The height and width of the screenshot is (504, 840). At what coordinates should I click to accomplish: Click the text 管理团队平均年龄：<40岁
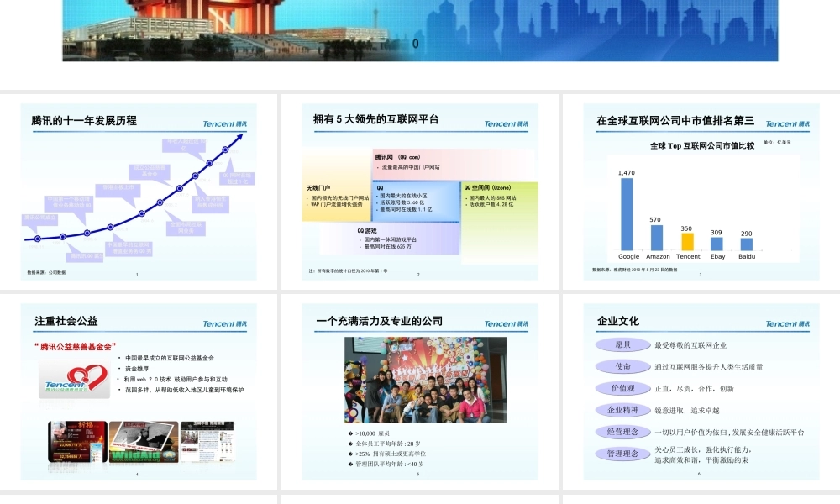click(390, 464)
